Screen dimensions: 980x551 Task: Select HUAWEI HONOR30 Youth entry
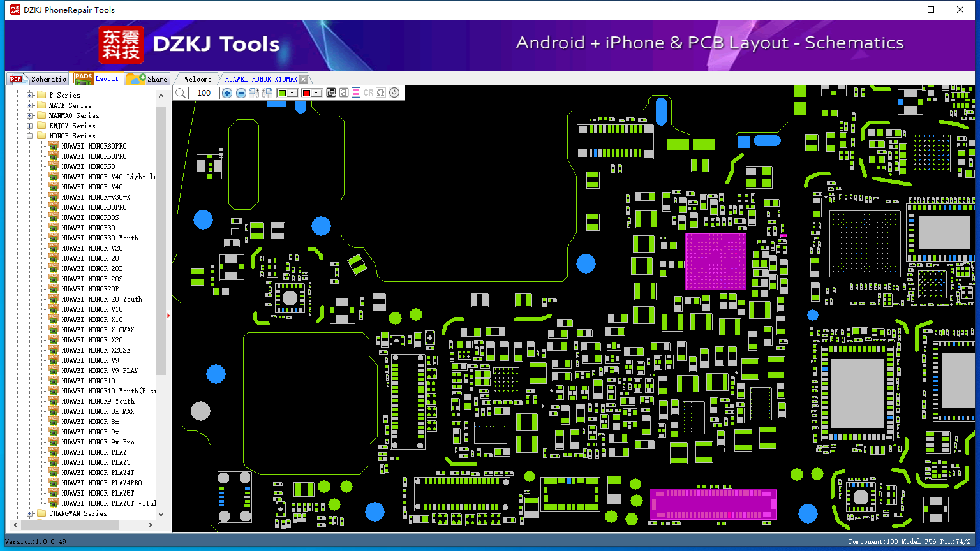click(x=100, y=238)
